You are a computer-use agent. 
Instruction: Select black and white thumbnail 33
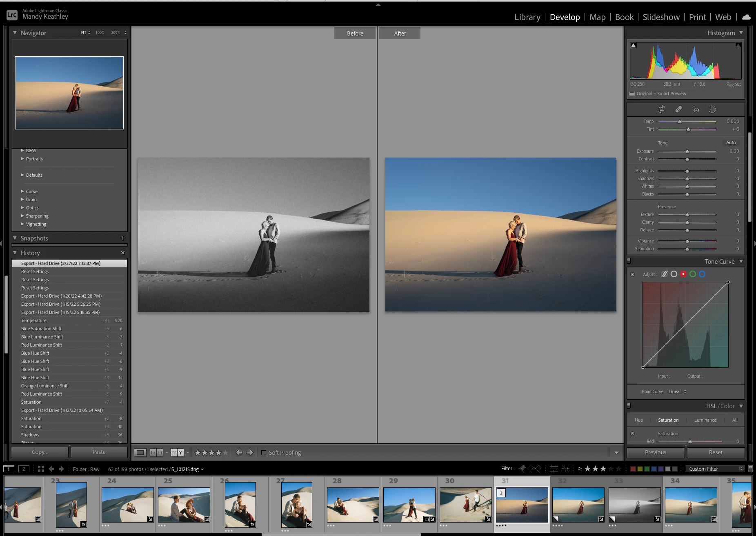tap(635, 505)
